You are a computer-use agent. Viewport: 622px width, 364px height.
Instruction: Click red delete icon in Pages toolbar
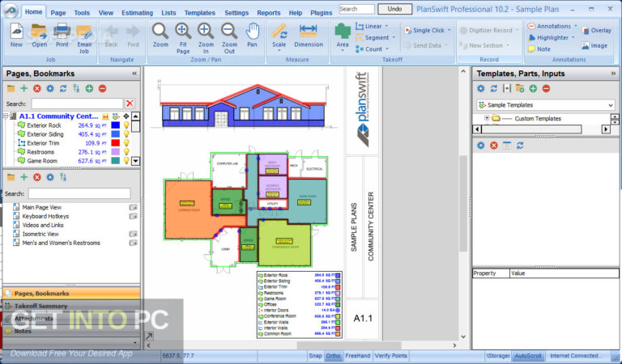(37, 88)
